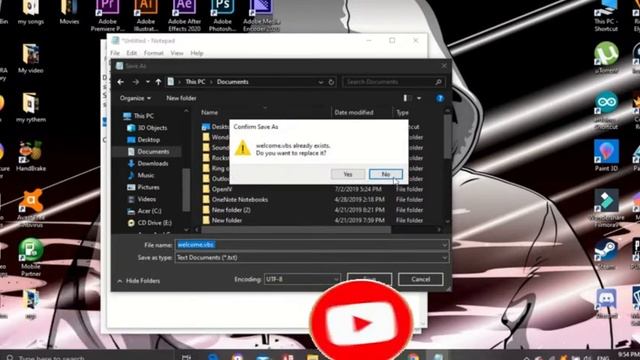Screen dimensions: 640x360
Task: Click Mobile Partner desktop icon
Action: 31,257
